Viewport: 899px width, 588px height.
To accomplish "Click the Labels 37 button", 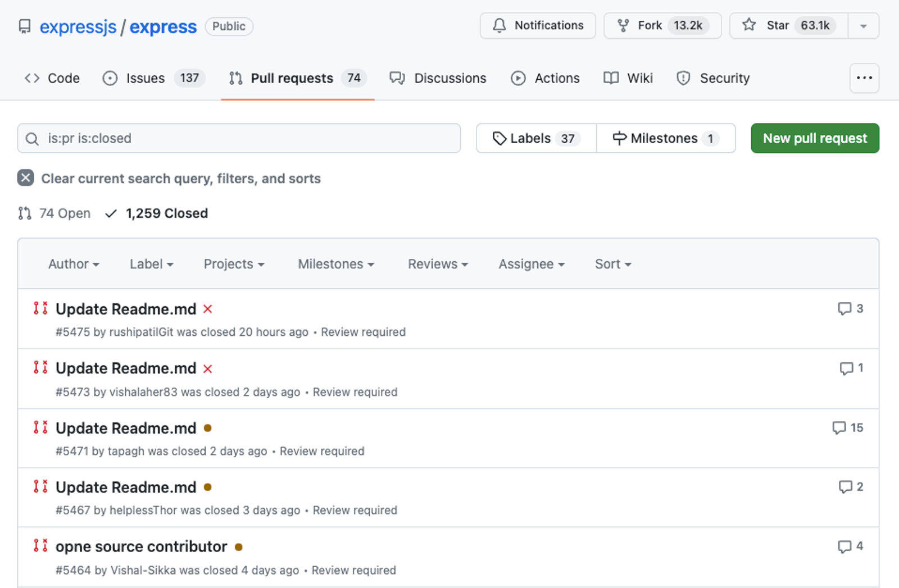I will 536,138.
